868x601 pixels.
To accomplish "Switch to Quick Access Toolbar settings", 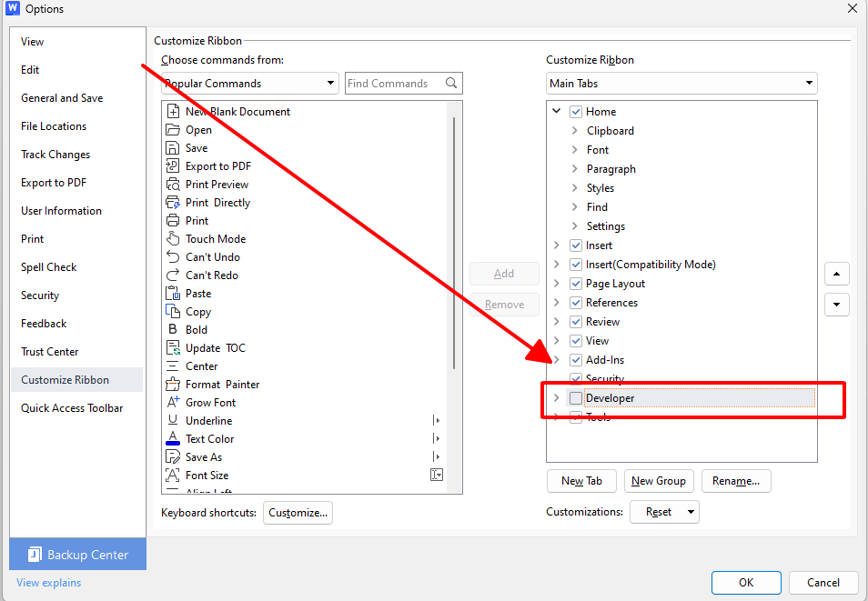I will click(x=72, y=408).
